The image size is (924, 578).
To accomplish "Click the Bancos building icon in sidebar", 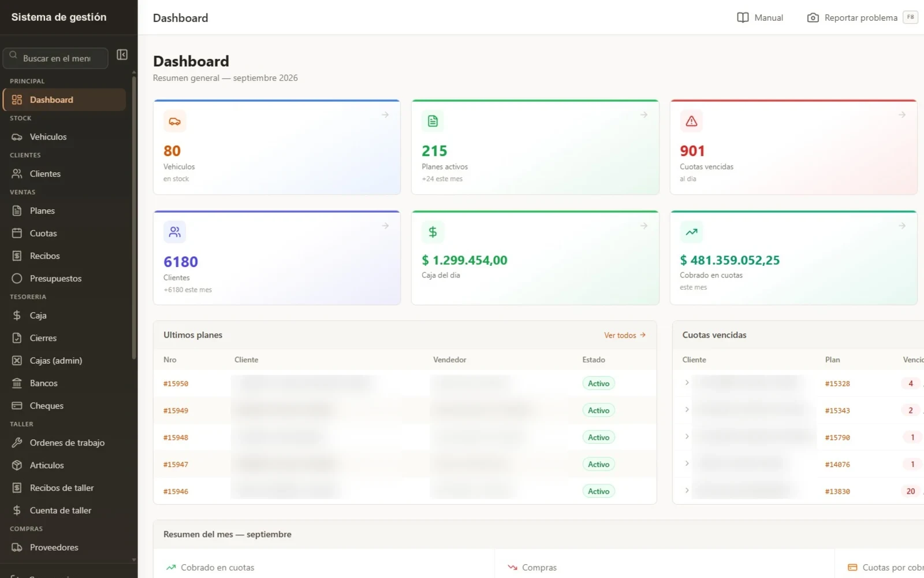I will (17, 383).
